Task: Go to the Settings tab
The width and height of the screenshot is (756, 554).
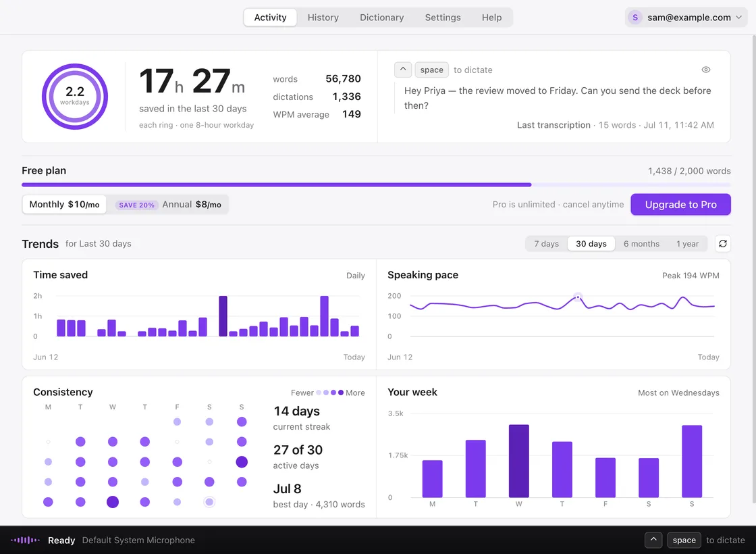Action: (443, 18)
